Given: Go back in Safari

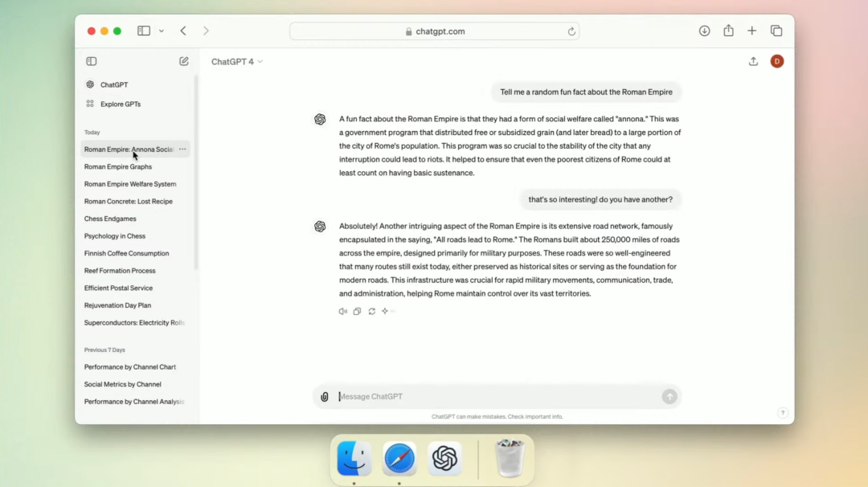Looking at the screenshot, I should click(183, 31).
